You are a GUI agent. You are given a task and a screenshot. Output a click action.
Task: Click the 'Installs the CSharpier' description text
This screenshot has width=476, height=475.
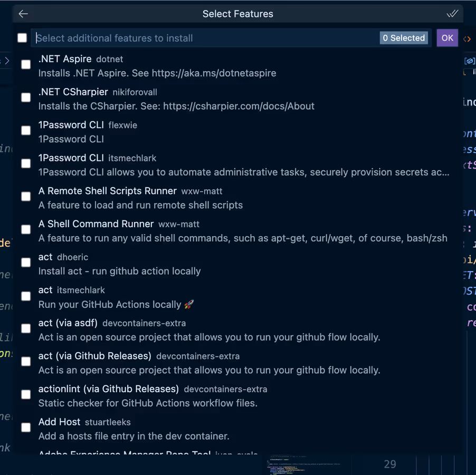click(x=176, y=106)
